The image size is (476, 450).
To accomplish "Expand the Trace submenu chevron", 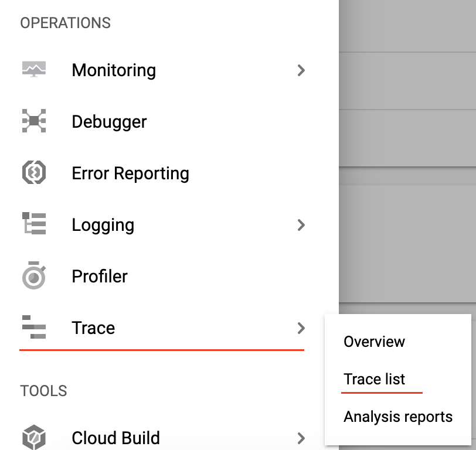I will pyautogui.click(x=301, y=328).
